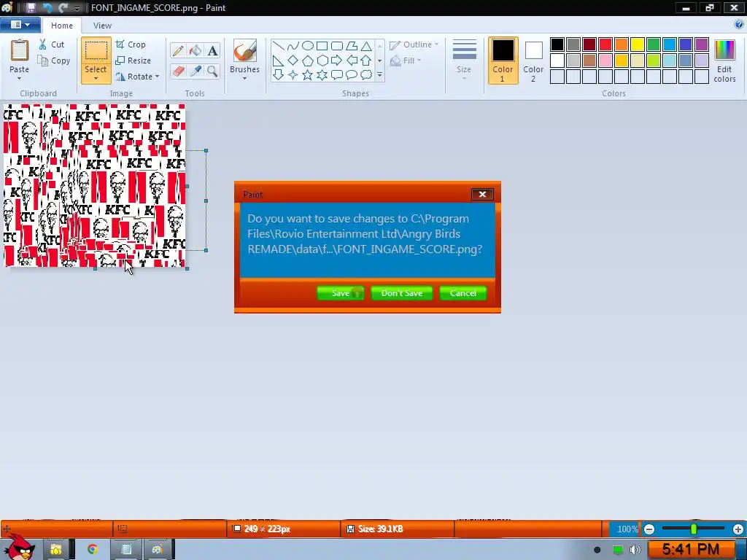Switch to the Home tab
Screen dimensions: 747x560
point(62,26)
